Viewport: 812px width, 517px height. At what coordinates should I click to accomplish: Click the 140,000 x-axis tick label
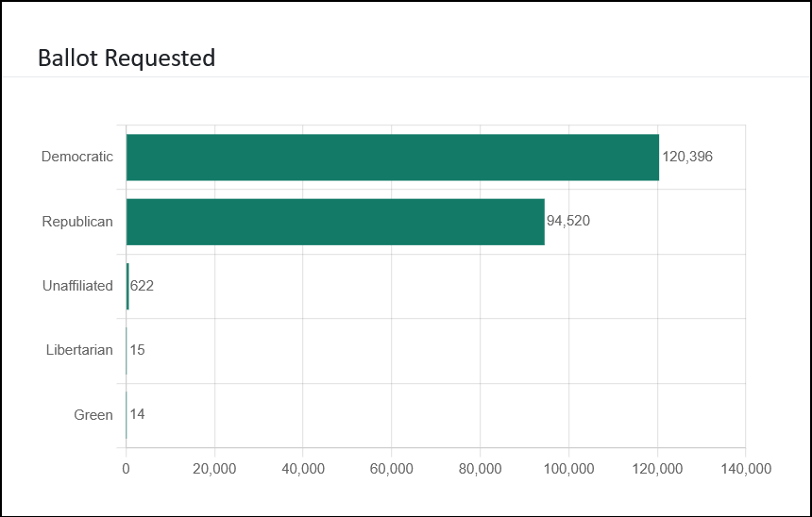[745, 468]
